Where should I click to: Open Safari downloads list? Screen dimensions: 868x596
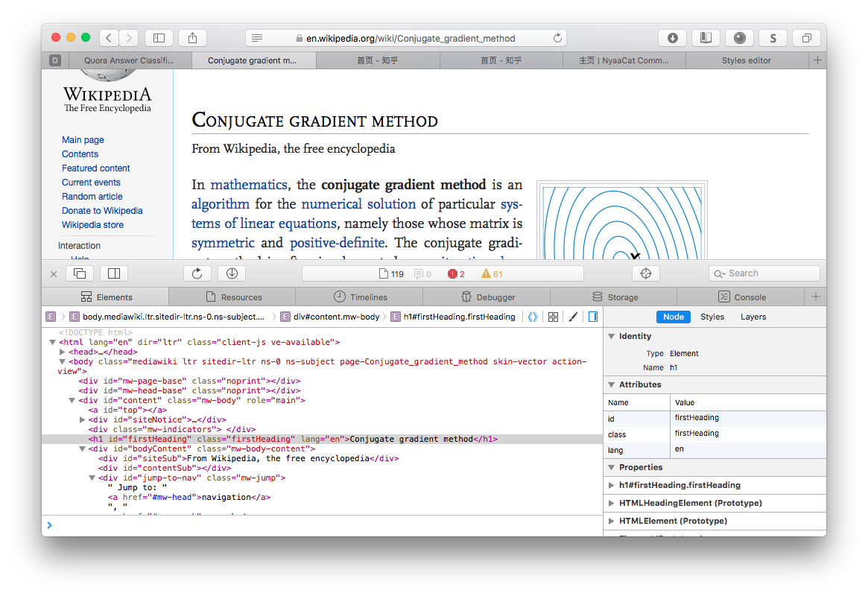click(x=672, y=38)
